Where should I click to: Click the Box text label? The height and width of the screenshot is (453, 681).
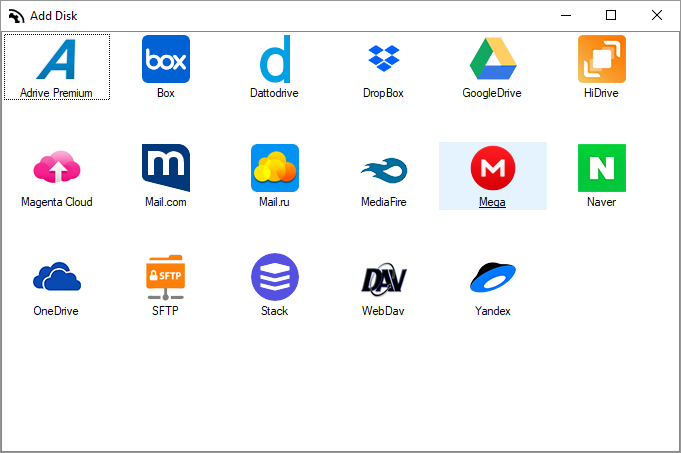click(x=166, y=93)
